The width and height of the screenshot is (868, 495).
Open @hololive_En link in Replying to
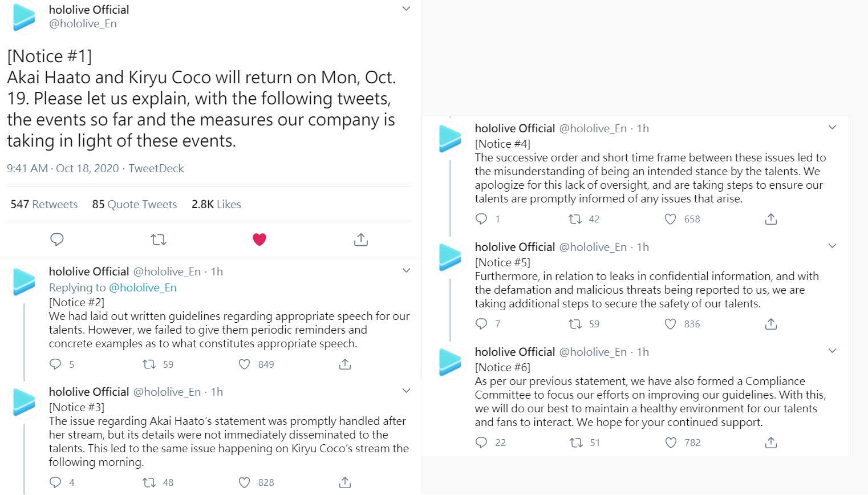143,287
